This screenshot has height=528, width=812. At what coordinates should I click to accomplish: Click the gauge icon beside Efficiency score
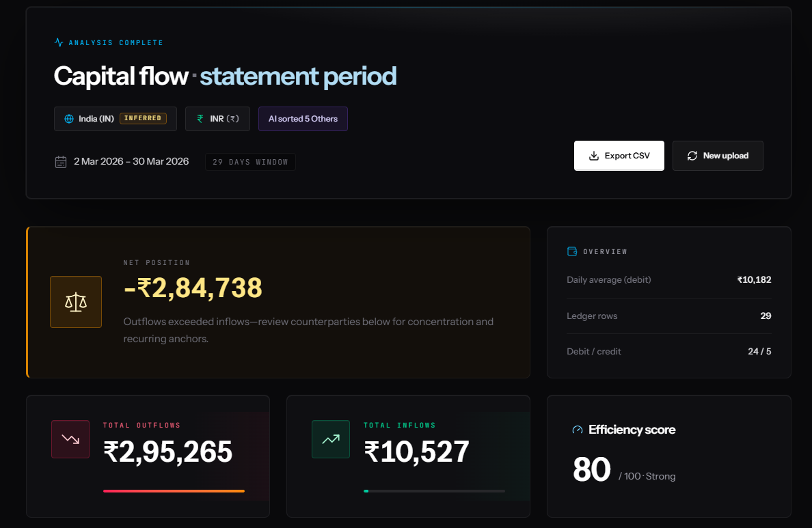click(x=578, y=430)
